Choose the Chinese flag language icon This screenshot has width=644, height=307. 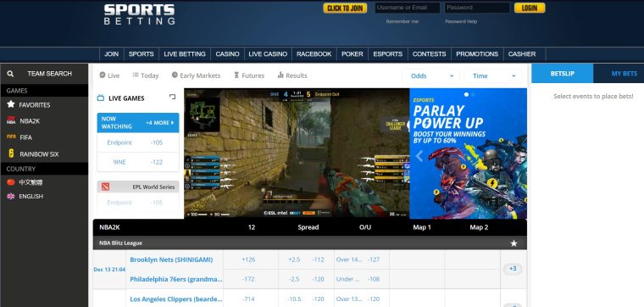point(11,182)
